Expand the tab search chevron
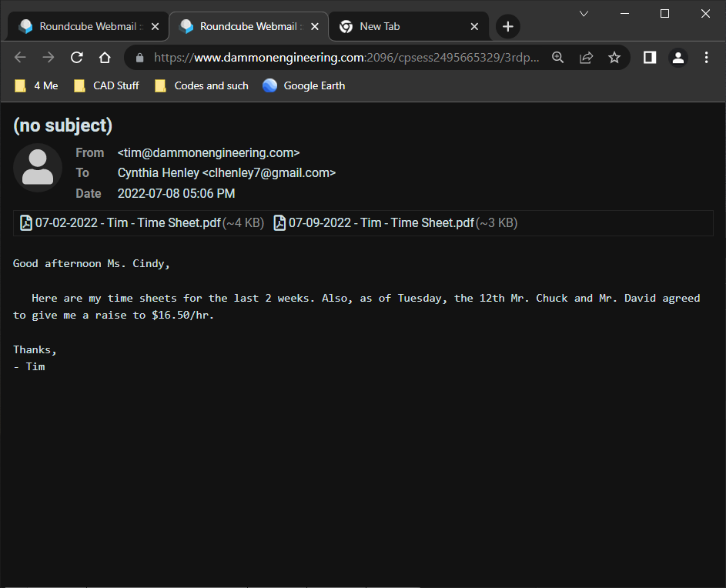 tap(584, 14)
